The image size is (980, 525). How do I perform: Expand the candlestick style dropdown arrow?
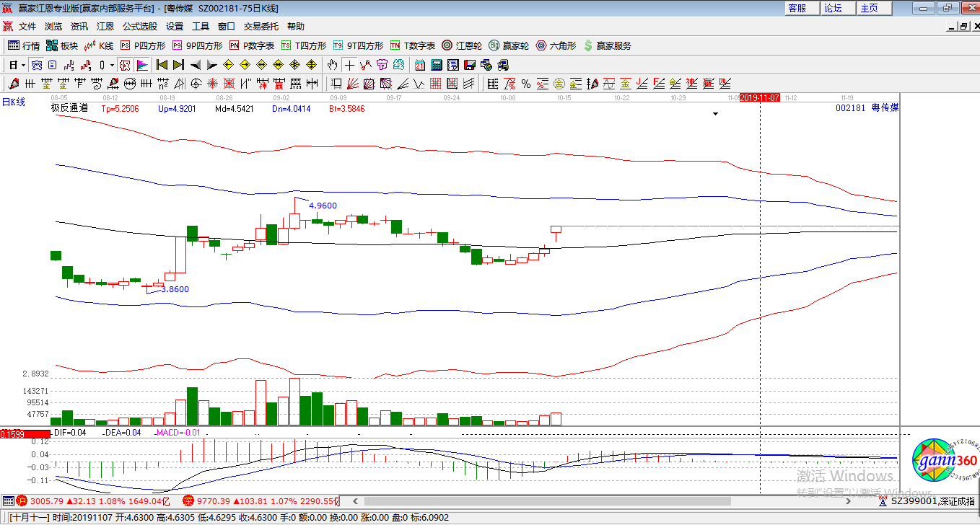click(112, 65)
